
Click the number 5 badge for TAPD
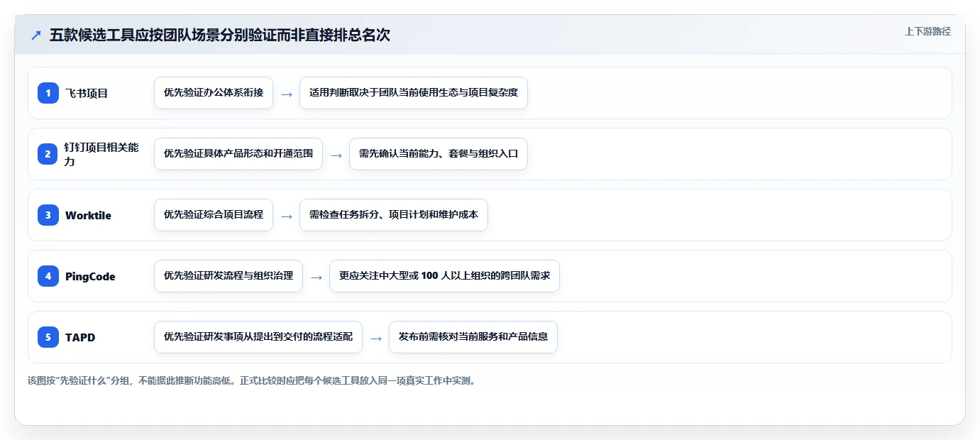coord(48,337)
